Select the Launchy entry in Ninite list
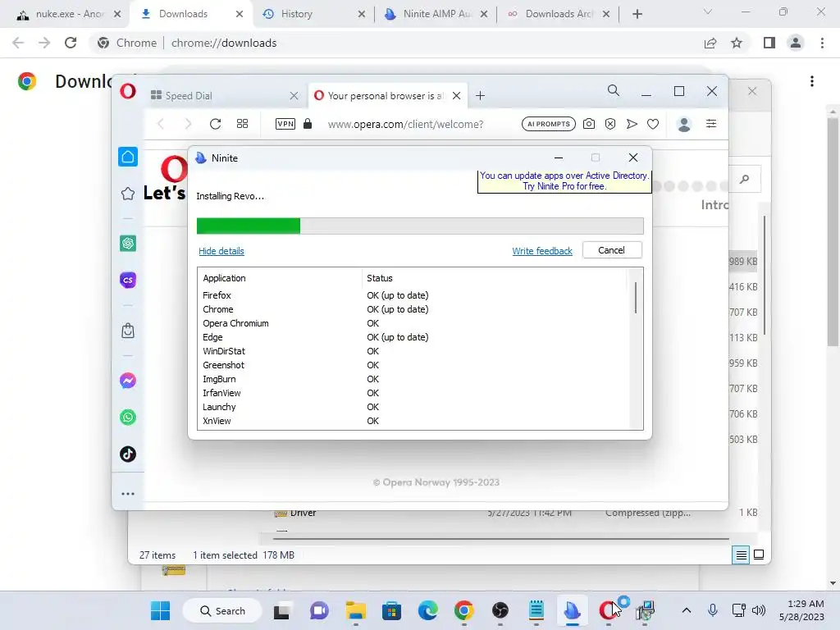This screenshot has width=840, height=630. pyautogui.click(x=412, y=407)
